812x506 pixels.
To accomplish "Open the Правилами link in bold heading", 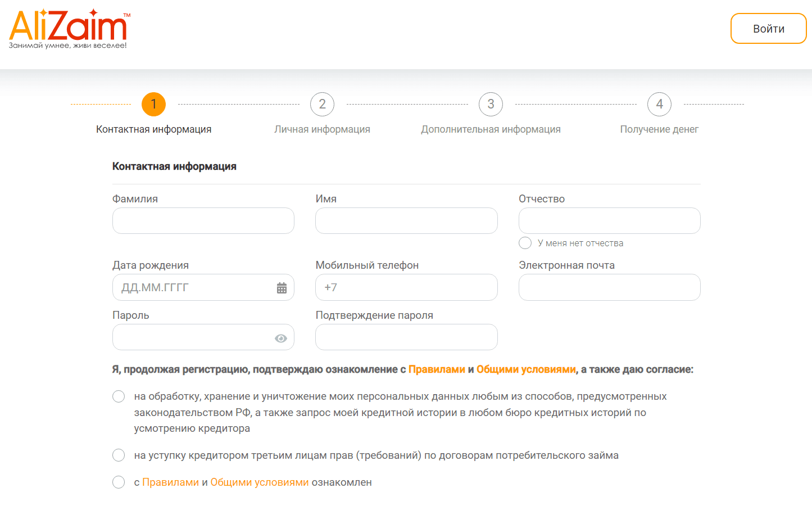I will (437, 369).
